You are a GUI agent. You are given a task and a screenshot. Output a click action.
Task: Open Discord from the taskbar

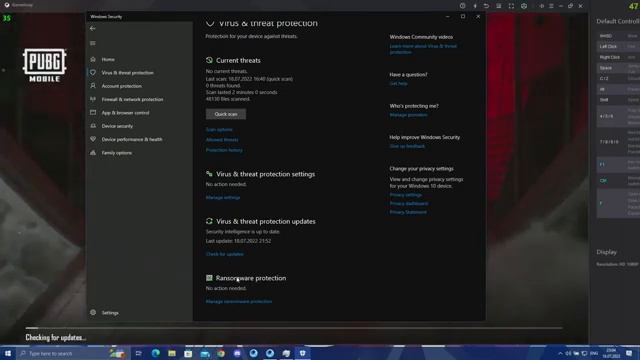tap(237, 353)
